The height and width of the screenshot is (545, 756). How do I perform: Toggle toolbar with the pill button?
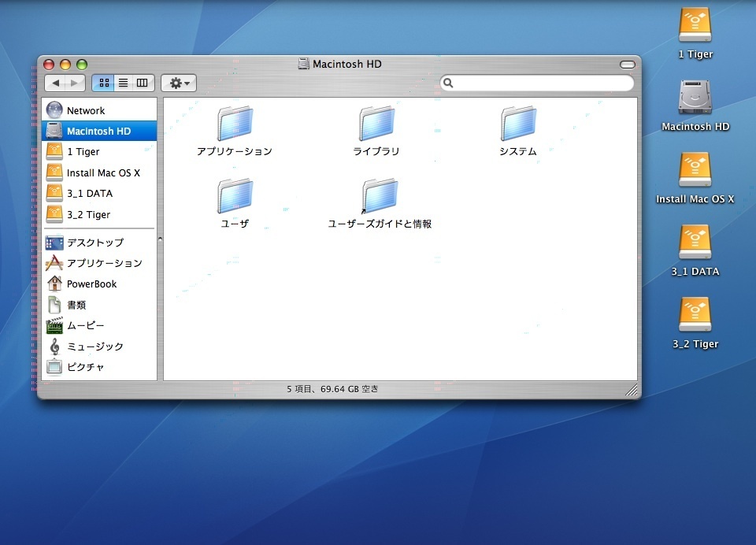(x=627, y=65)
